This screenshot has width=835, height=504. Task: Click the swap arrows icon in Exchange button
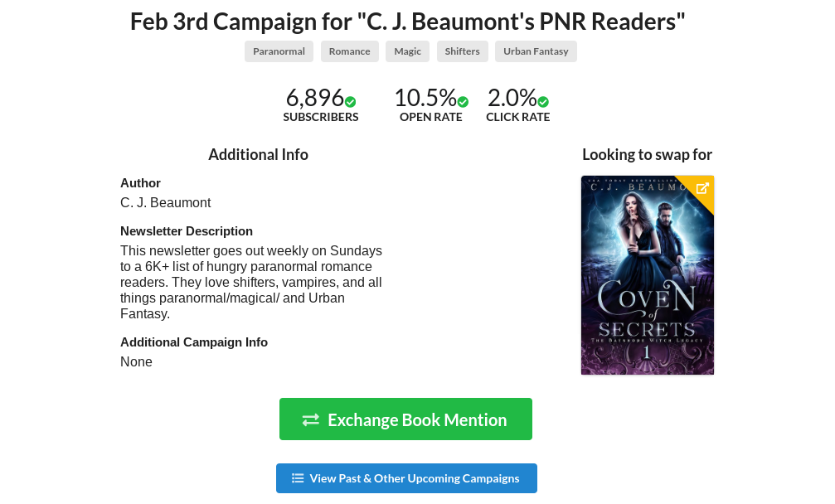tap(311, 420)
